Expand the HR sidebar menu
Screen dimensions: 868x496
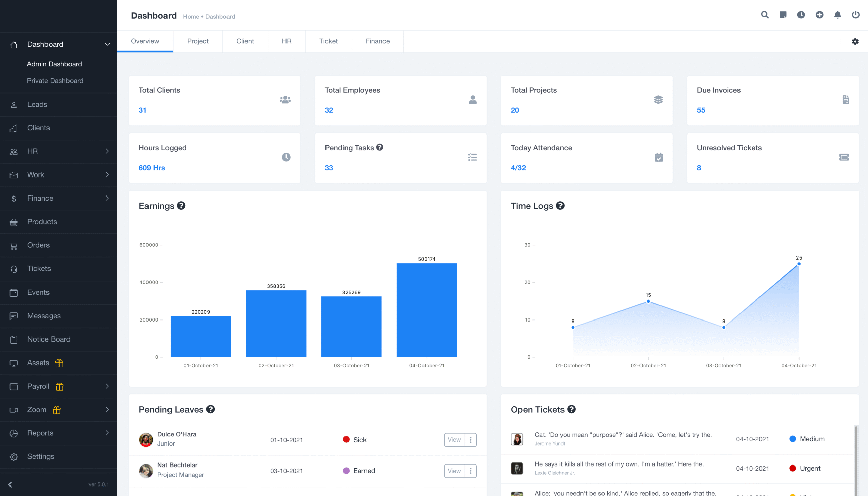[107, 151]
